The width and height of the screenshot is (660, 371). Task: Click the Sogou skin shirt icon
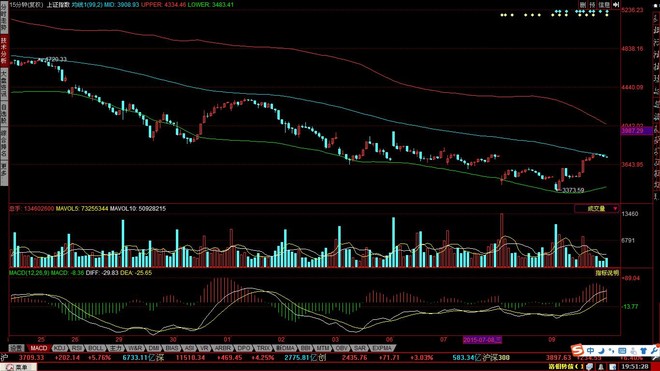pyautogui.click(x=644, y=350)
